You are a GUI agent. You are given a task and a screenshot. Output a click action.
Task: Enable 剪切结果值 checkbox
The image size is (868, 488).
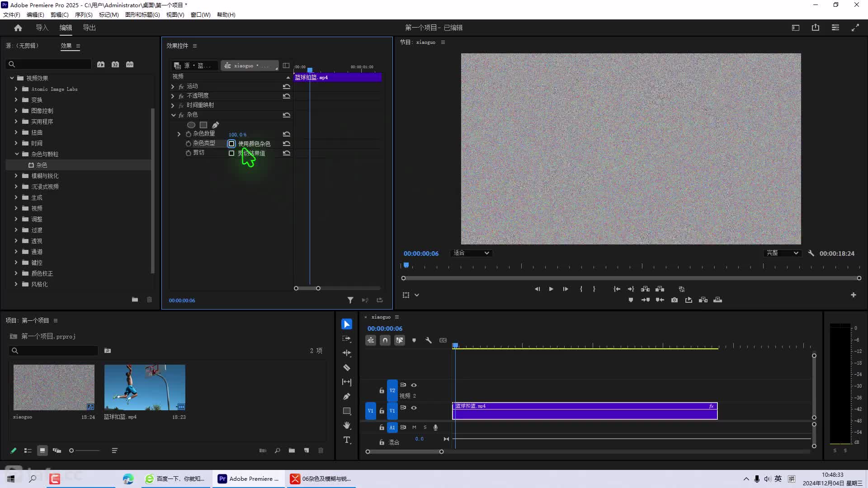click(231, 153)
